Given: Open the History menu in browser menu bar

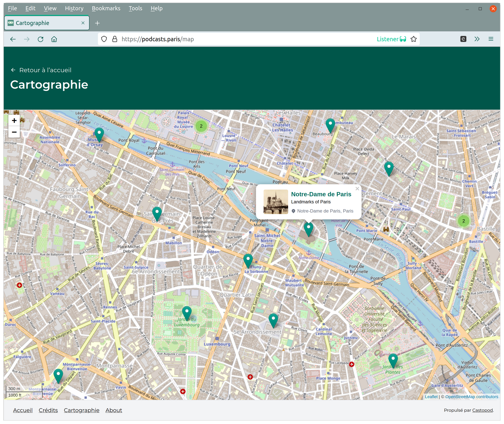Looking at the screenshot, I should tap(75, 8).
